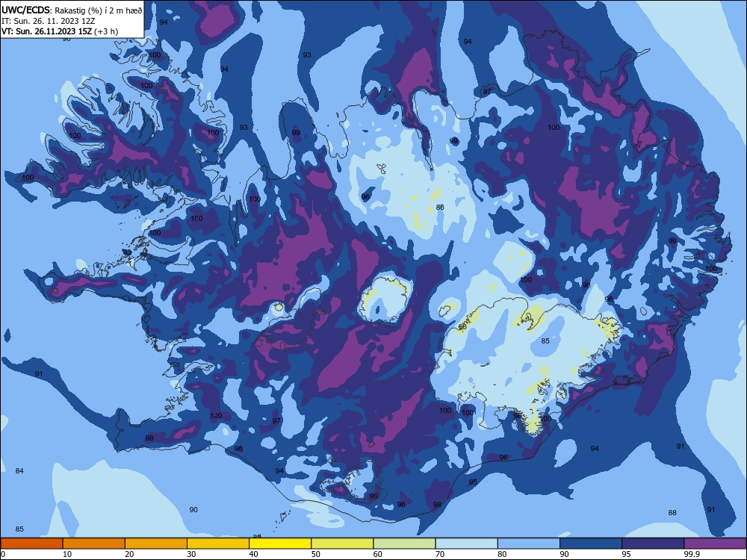Click the 40–50 bright yellow legend swatch
Screen dimensions: 747x560
280,544
